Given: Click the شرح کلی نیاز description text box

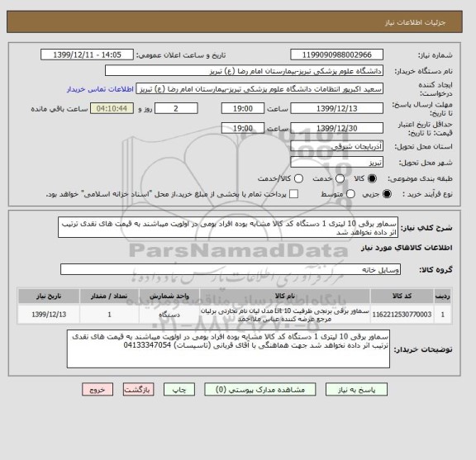Looking at the screenshot, I should click(228, 227).
